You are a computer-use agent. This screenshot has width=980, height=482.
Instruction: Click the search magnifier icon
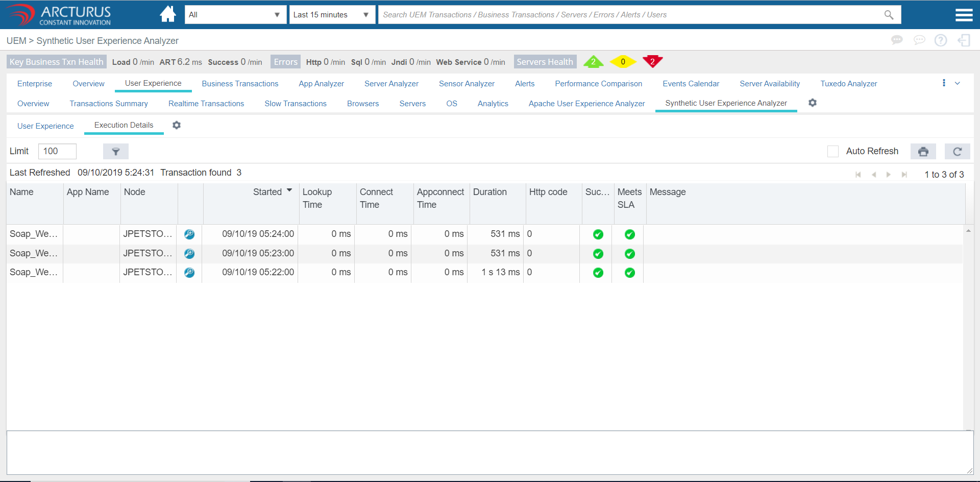889,15
